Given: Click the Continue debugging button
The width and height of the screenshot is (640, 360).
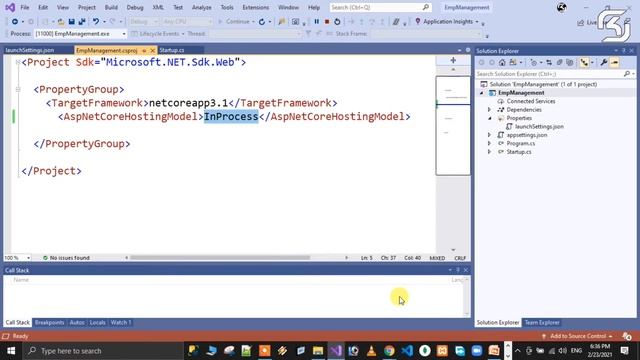Looking at the screenshot, I should [234, 22].
